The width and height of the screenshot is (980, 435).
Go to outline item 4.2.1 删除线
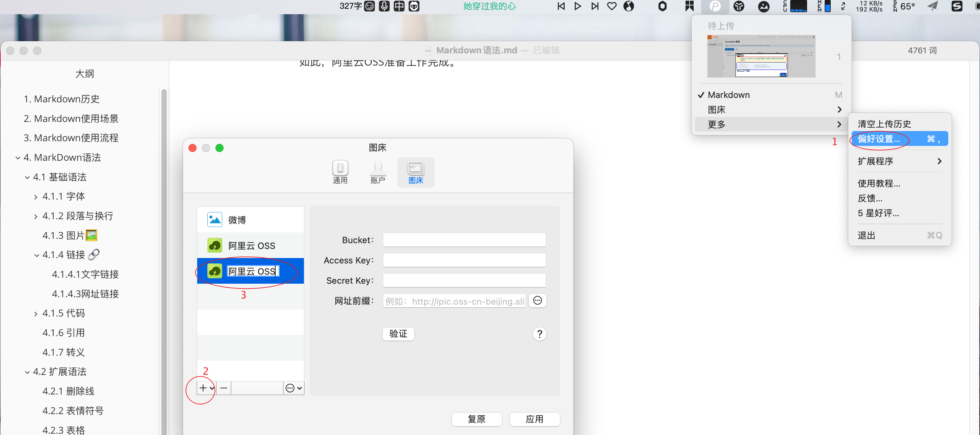click(69, 391)
